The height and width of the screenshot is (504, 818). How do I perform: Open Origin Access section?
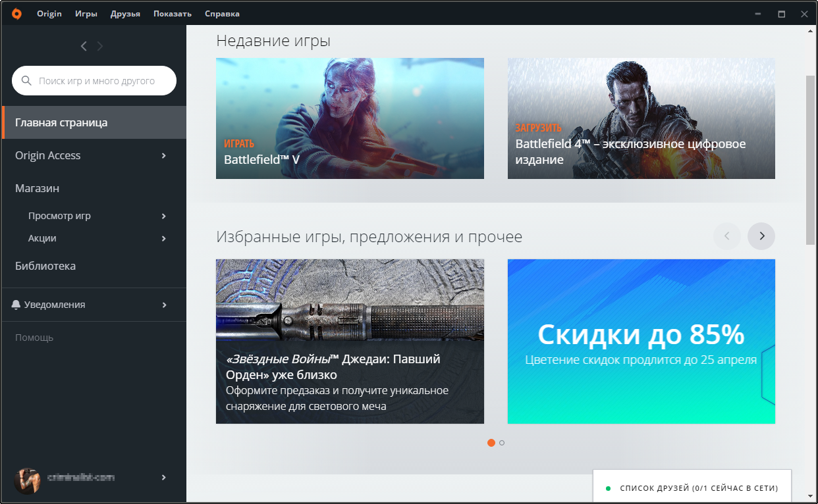click(94, 155)
